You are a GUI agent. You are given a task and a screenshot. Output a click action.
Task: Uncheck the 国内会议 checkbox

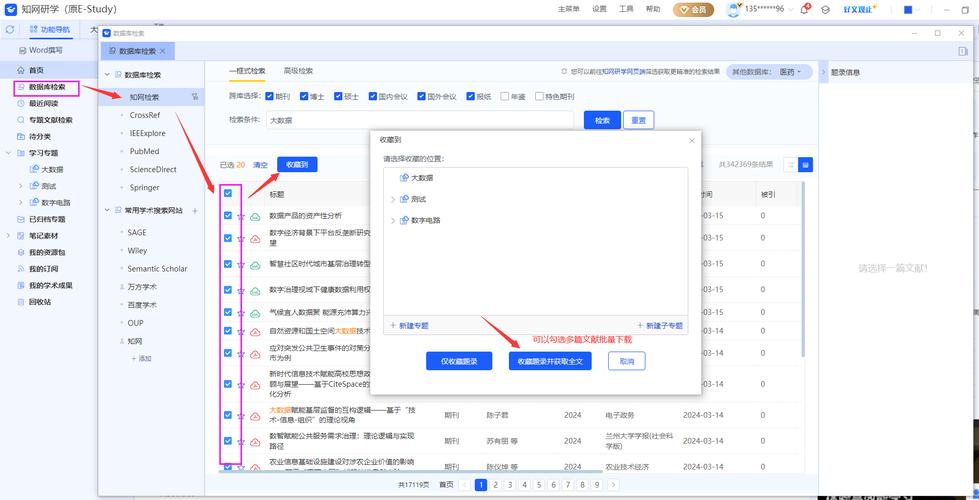pyautogui.click(x=373, y=96)
